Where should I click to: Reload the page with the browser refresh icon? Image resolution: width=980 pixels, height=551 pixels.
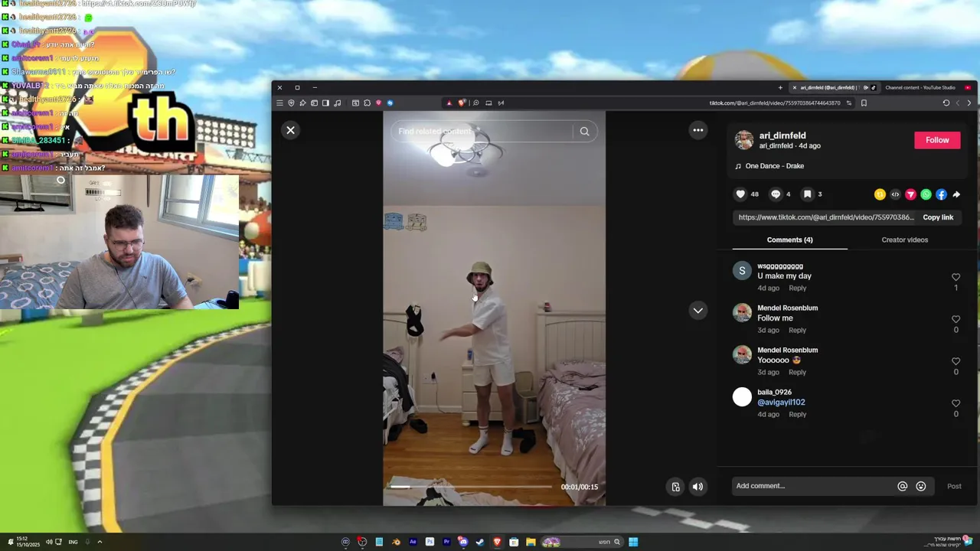[x=946, y=103]
